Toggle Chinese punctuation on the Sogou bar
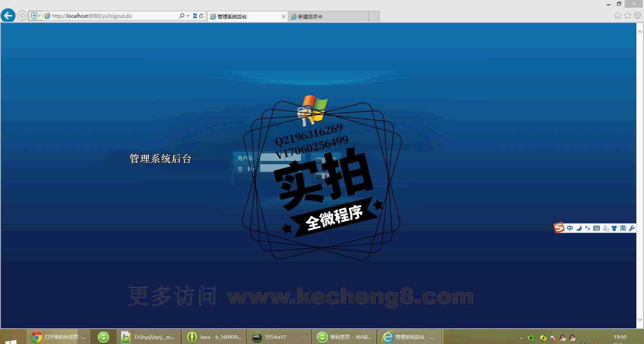The width and height of the screenshot is (644, 344). coord(588,228)
